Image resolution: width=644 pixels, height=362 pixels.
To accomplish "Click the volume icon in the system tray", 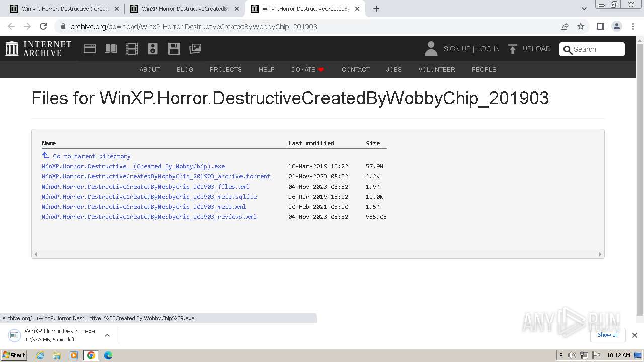I will (x=572, y=355).
